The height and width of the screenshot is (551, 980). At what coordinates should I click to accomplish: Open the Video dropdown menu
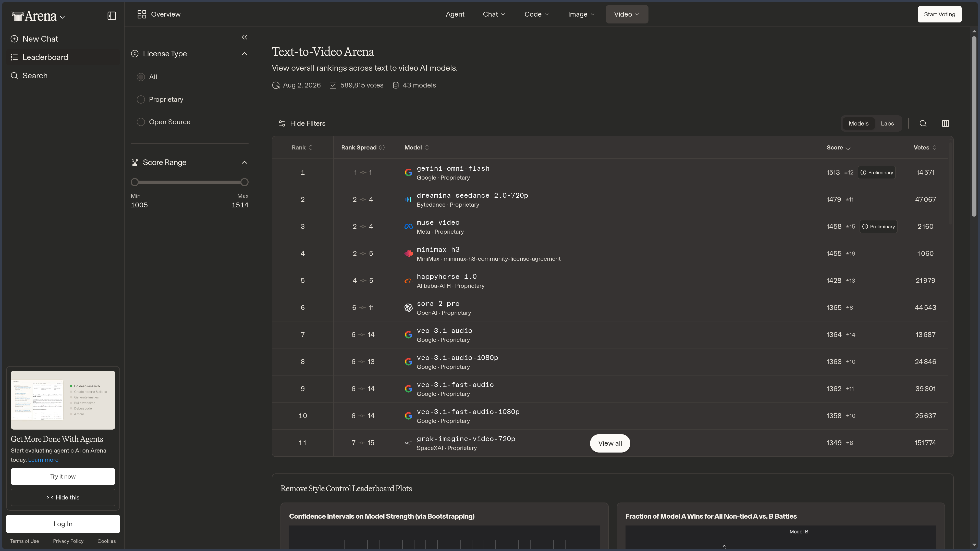[627, 14]
